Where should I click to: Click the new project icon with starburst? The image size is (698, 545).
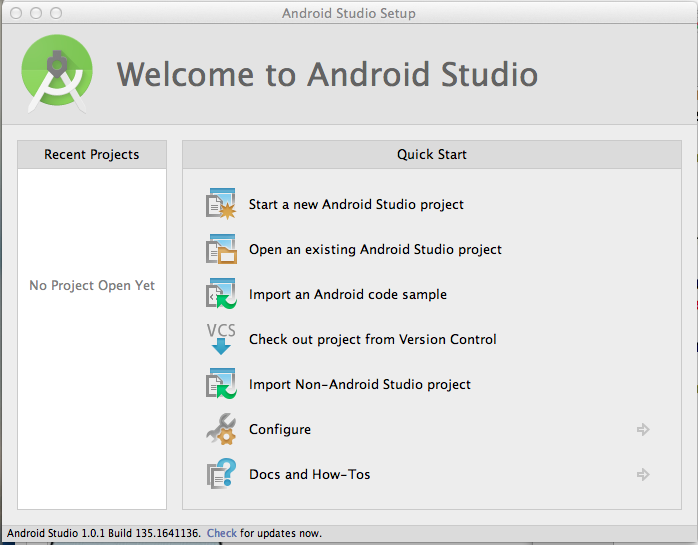click(221, 204)
